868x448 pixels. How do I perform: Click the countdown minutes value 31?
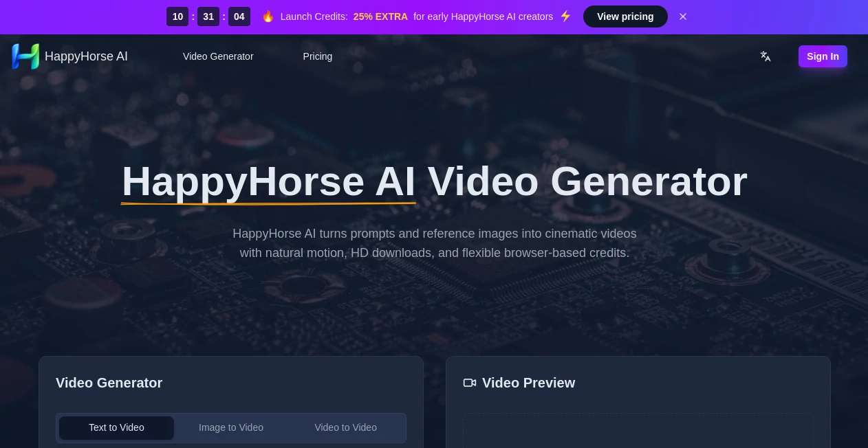(208, 16)
